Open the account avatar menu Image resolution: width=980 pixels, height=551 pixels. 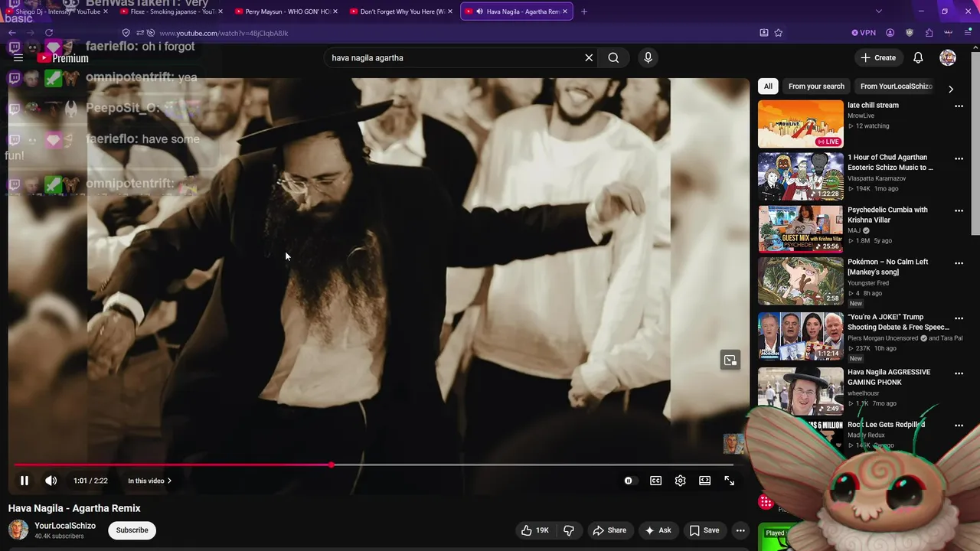(948, 57)
